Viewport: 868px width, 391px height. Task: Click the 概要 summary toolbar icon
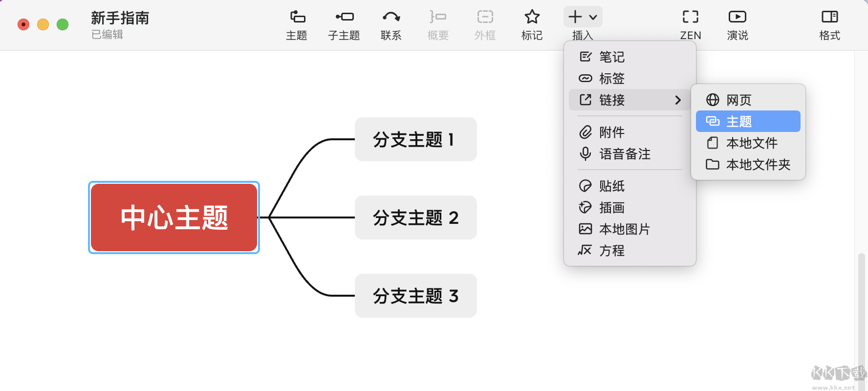(438, 17)
